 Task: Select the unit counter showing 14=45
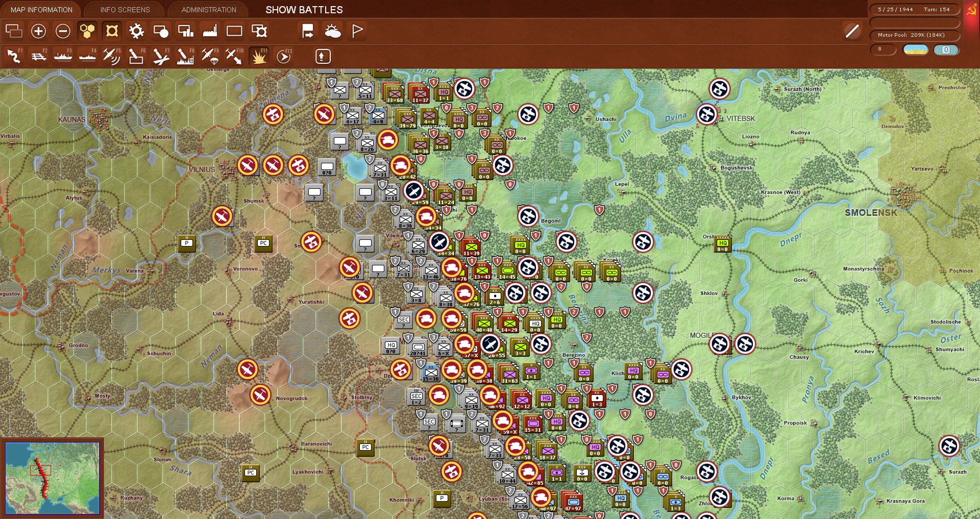pyautogui.click(x=507, y=270)
